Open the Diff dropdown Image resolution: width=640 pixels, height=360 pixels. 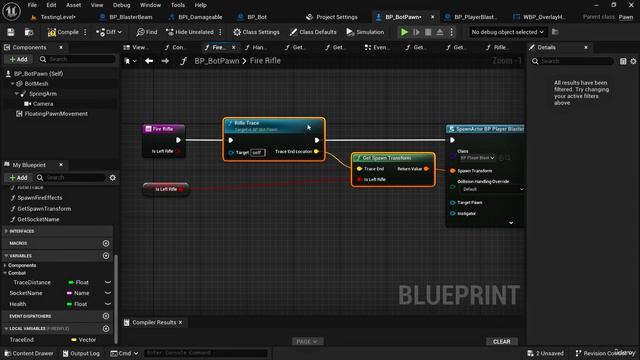[109, 32]
